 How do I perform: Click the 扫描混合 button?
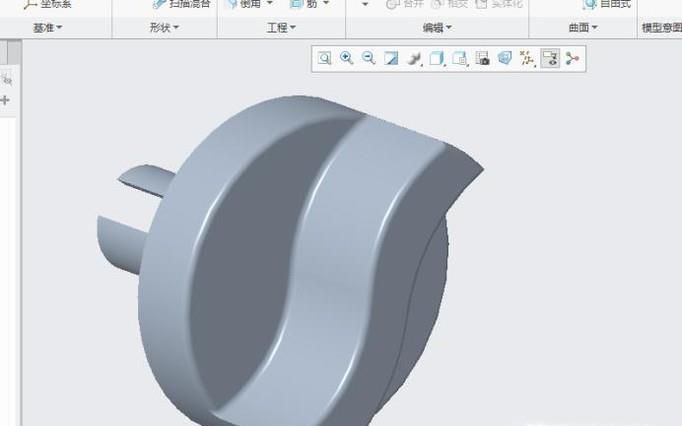[181, 4]
